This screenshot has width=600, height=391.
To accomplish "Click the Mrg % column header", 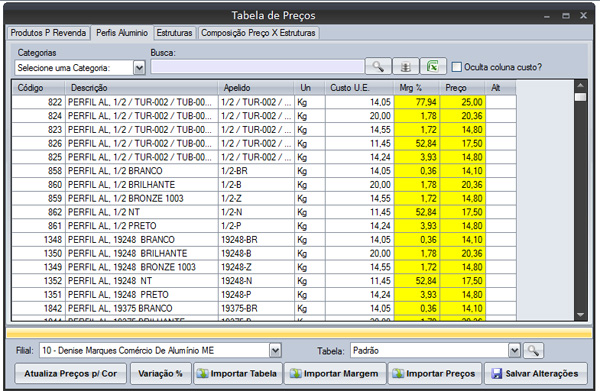I will (417, 88).
